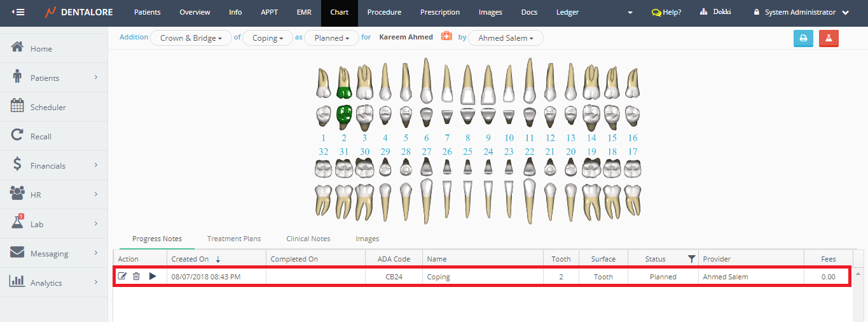Open Scheduler from the sidebar
Screen dimensions: 868x322
pos(48,108)
